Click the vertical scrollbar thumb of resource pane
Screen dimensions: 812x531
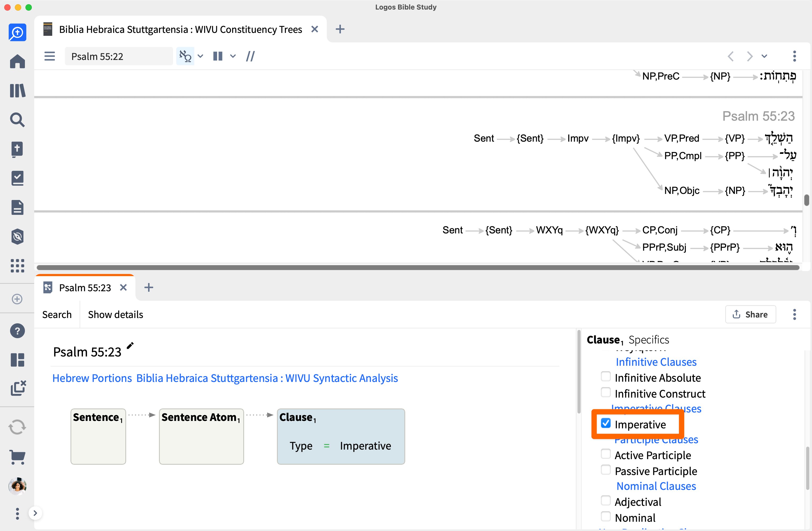(x=806, y=200)
